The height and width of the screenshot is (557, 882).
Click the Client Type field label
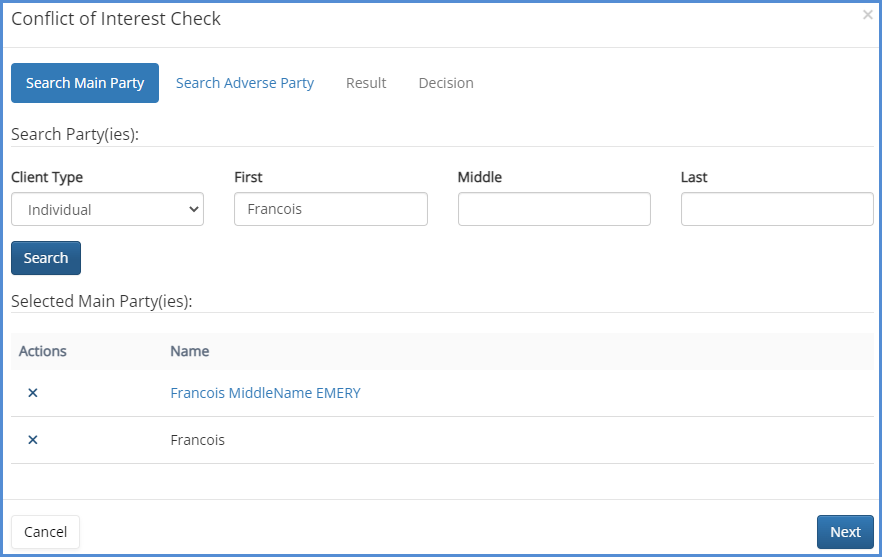point(47,177)
